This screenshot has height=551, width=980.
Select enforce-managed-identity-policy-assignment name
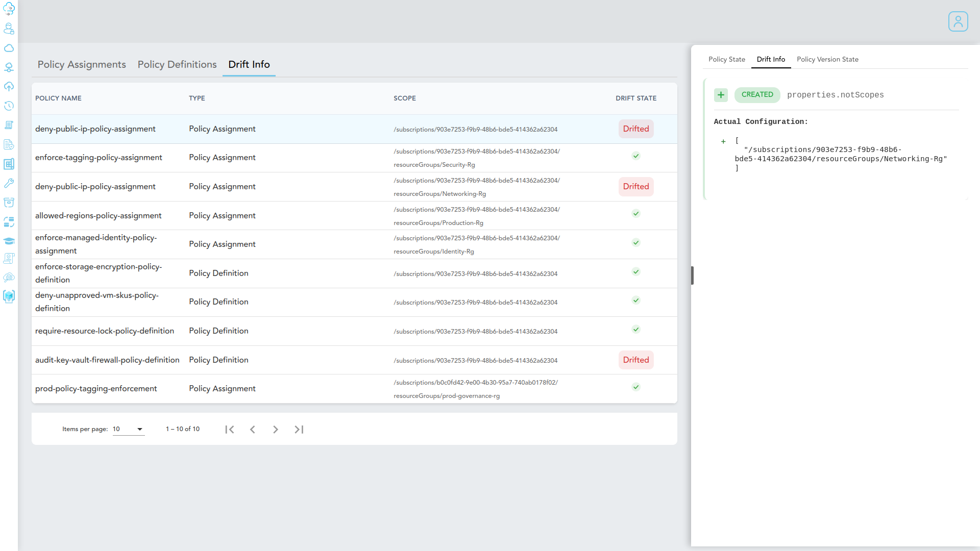pos(96,244)
